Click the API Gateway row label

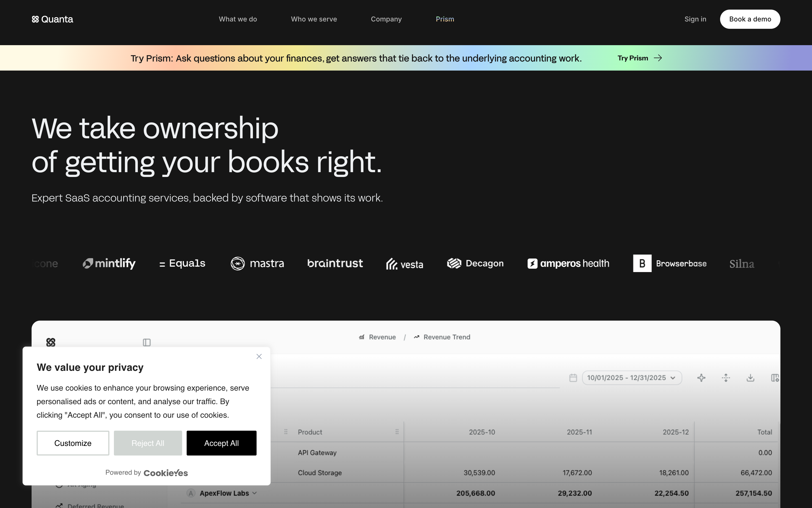[x=317, y=453]
